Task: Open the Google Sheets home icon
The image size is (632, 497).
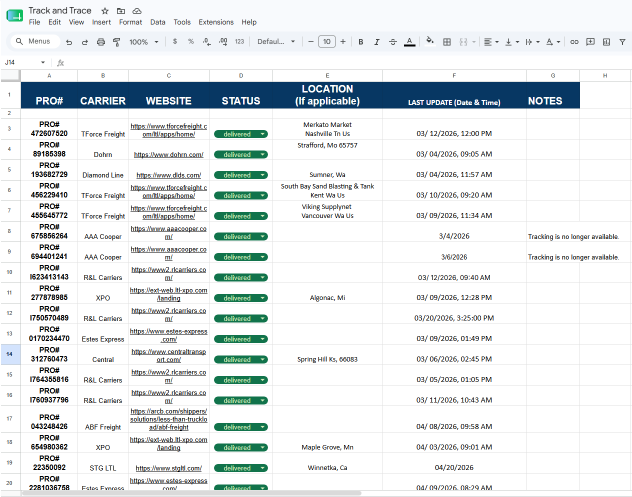Action: 15,16
